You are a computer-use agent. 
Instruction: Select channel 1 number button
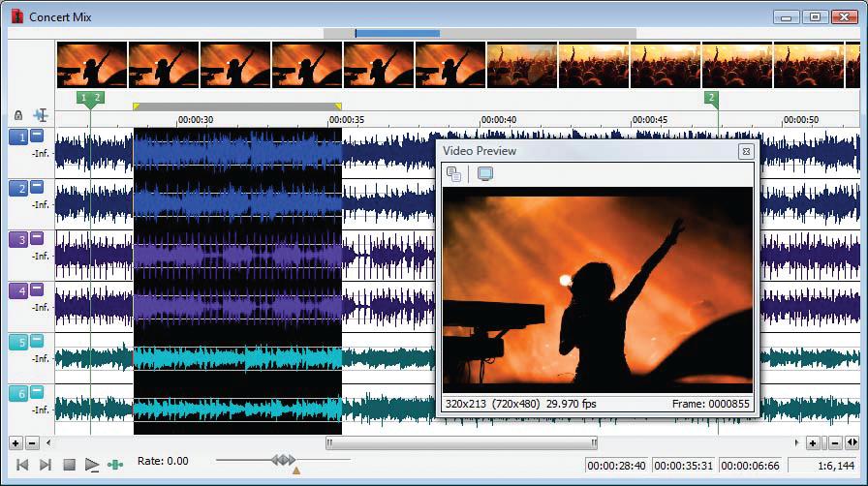18,137
